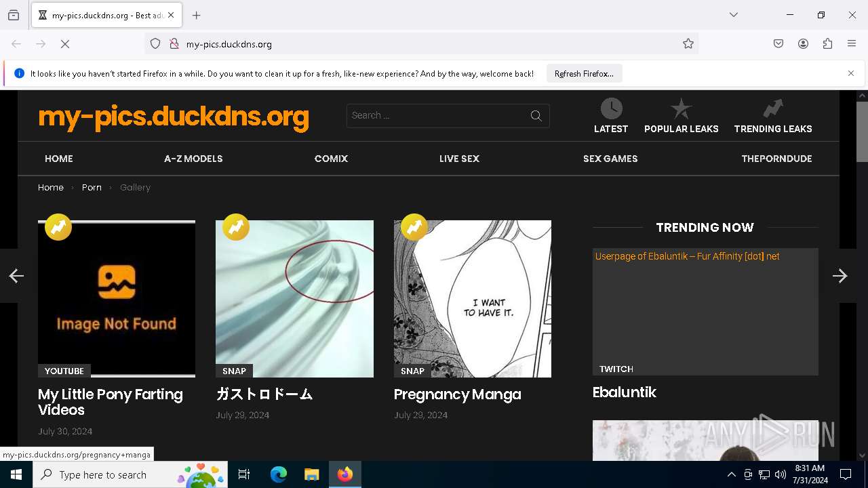Open the notifications center icon
The width and height of the screenshot is (868, 488).
point(846,474)
